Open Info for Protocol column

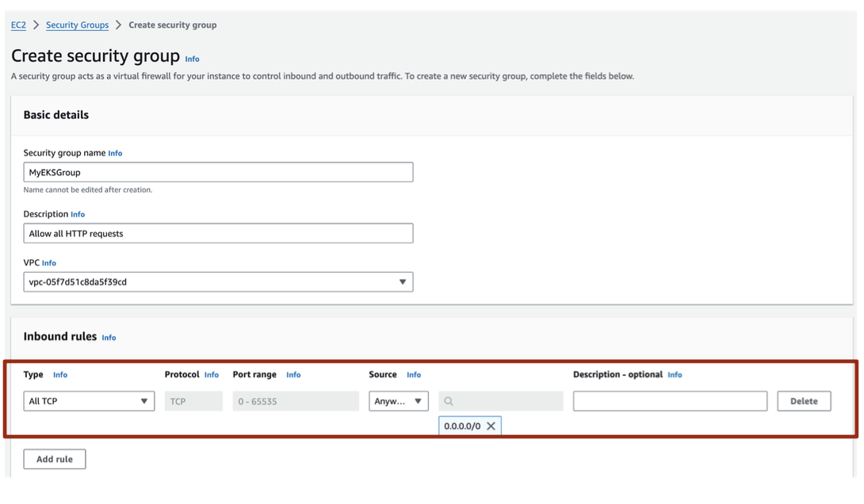pyautogui.click(x=212, y=375)
